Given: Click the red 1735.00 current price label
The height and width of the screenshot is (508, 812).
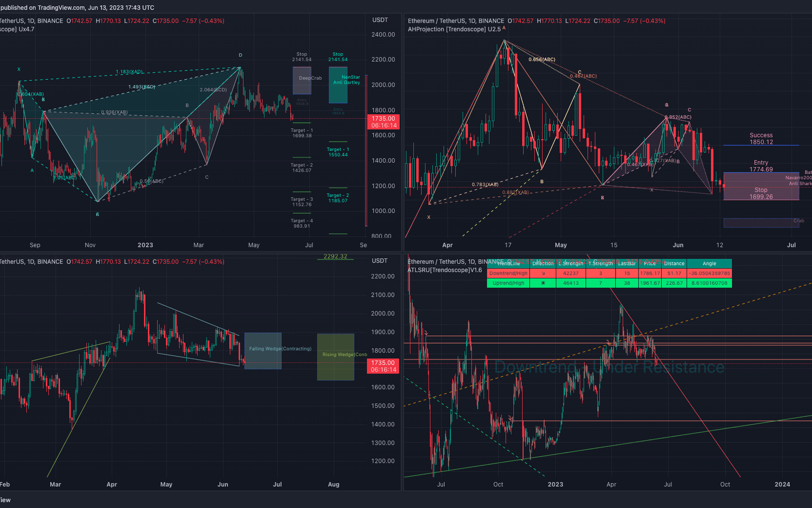Looking at the screenshot, I should tap(382, 118).
